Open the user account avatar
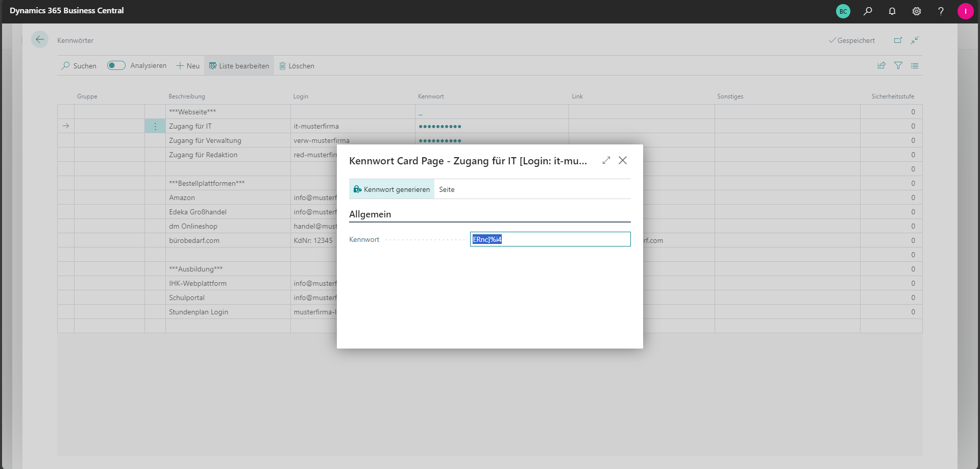The height and width of the screenshot is (469, 980). point(965,11)
